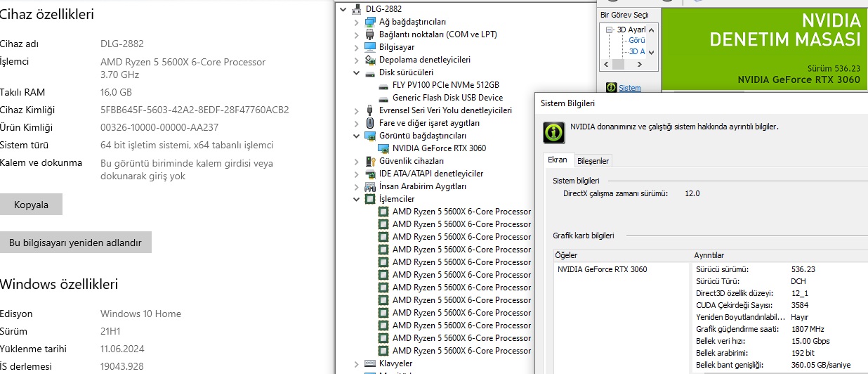The width and height of the screenshot is (868, 374).
Task: Click the DirectX çalışma zamanı sürümü 12.0 value
Action: 692,193
